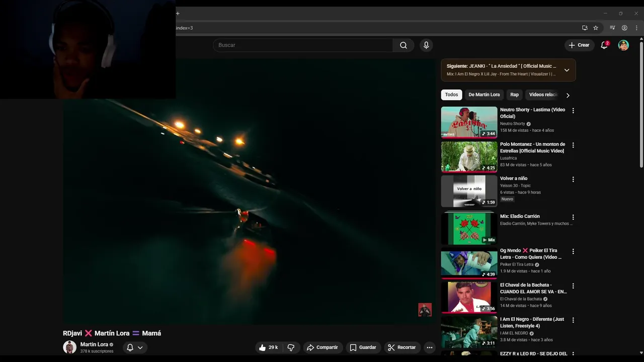Open the YouTube account avatar menu
Screen dimensions: 644x362
coord(623,45)
